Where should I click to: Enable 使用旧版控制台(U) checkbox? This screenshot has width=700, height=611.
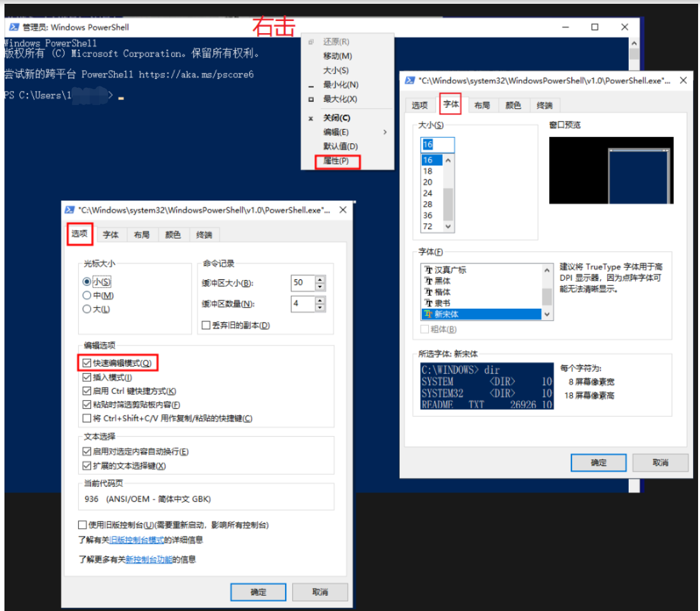(x=82, y=525)
